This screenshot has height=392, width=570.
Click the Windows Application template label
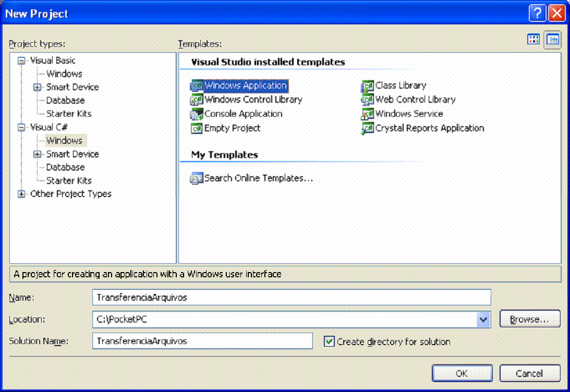[x=246, y=85]
